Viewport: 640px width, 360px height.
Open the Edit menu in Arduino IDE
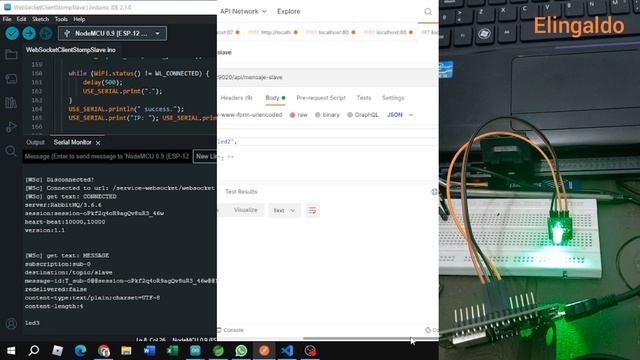[21, 19]
